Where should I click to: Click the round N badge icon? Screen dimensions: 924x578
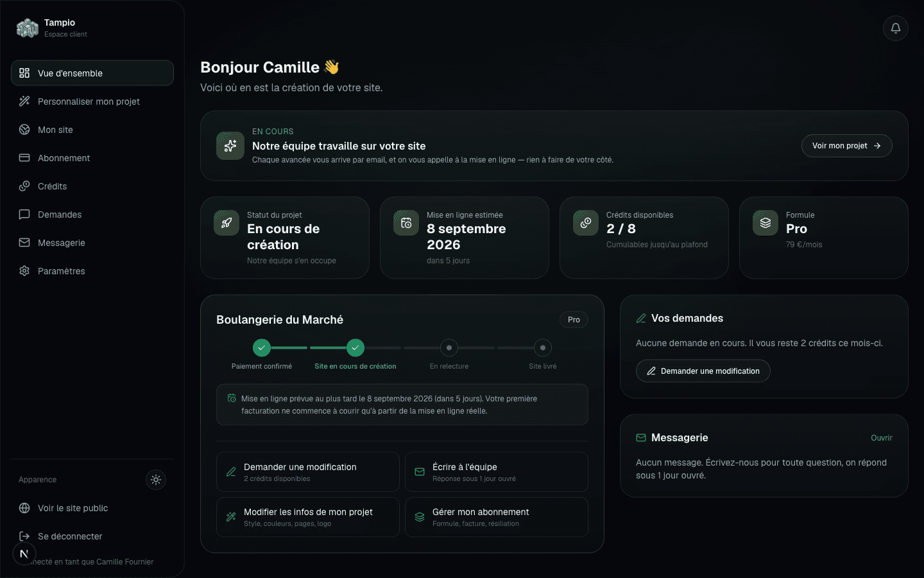(x=24, y=554)
